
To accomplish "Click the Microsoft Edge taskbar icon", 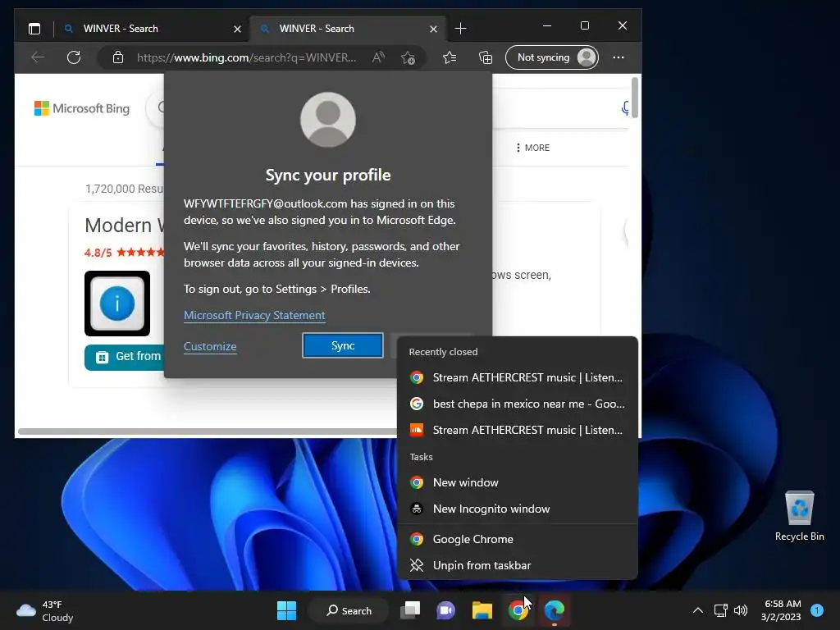I will pos(555,610).
